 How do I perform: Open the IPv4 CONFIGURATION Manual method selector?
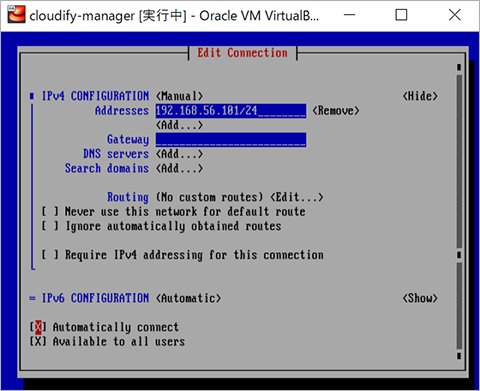pyautogui.click(x=179, y=96)
